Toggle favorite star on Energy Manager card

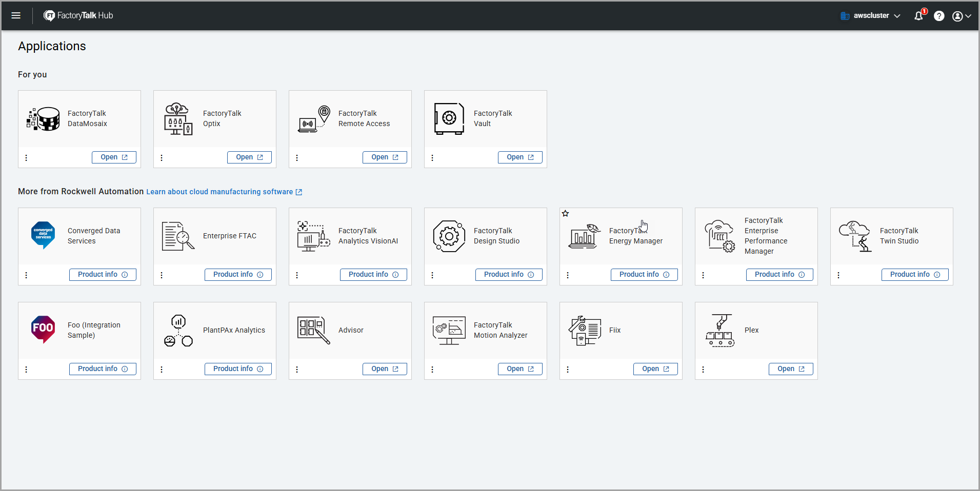565,214
